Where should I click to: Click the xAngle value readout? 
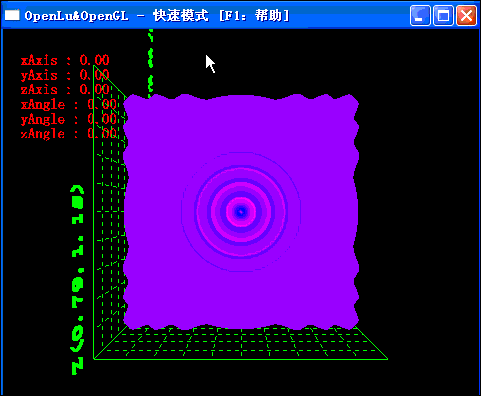[69, 105]
